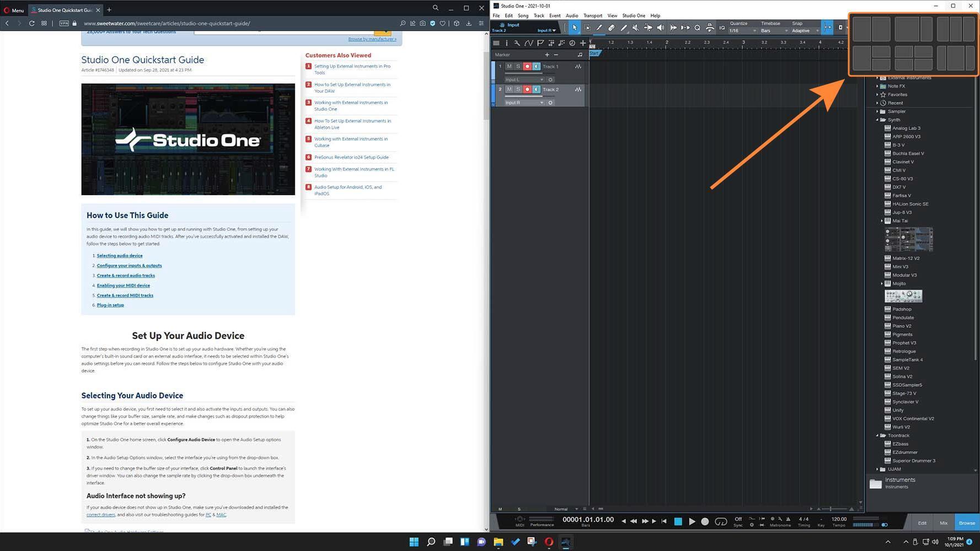The width and height of the screenshot is (980, 551).
Task: Choose the Listen speaker tool
Action: click(660, 28)
